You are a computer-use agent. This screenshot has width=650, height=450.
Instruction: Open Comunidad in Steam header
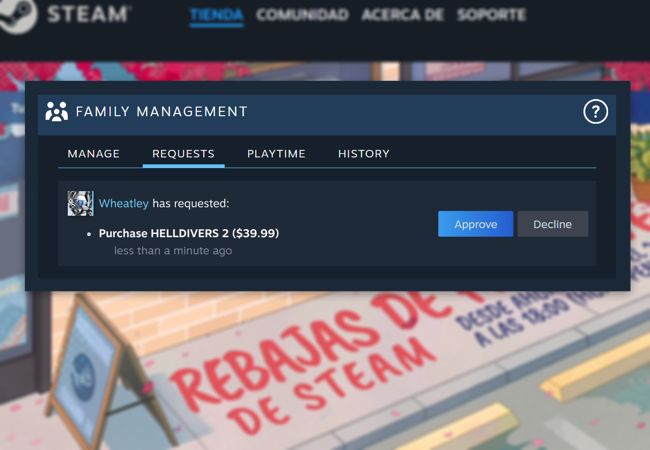click(x=303, y=15)
